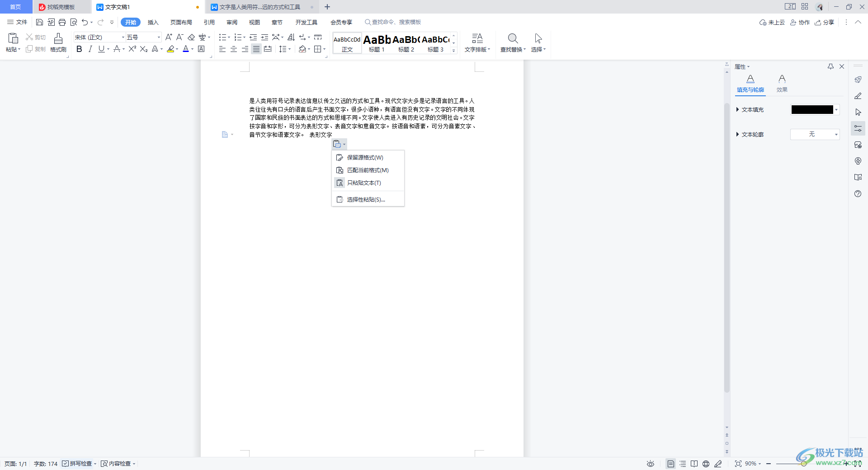Toggle Bold formatting

coord(79,49)
